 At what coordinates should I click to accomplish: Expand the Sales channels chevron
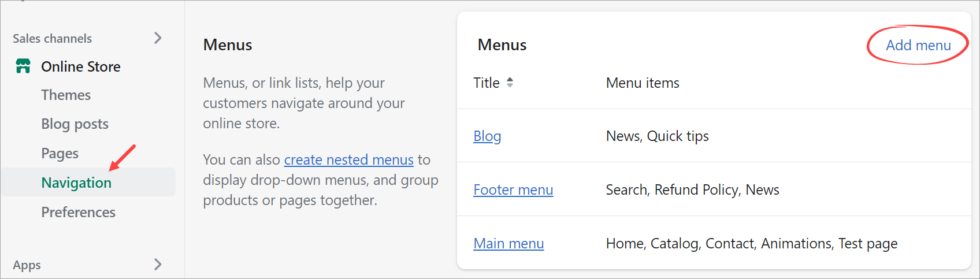[158, 38]
